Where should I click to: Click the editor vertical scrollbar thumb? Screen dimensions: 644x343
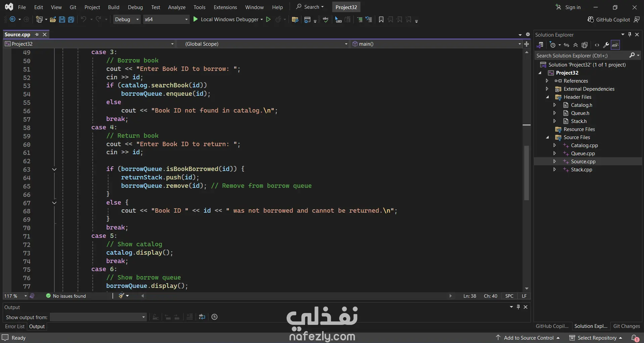point(527,173)
